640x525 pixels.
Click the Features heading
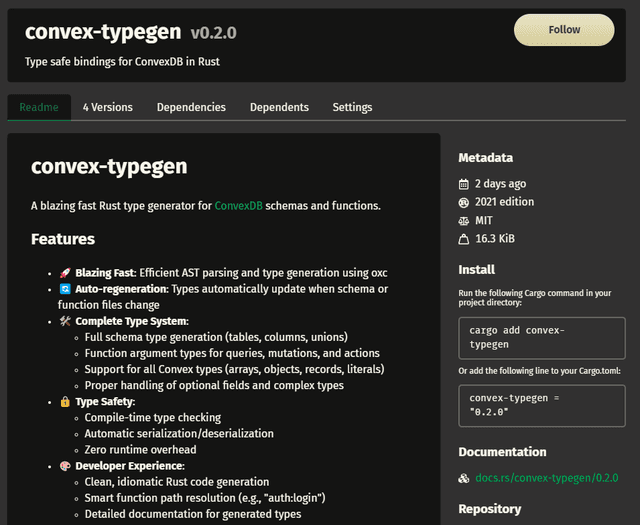[x=63, y=239]
